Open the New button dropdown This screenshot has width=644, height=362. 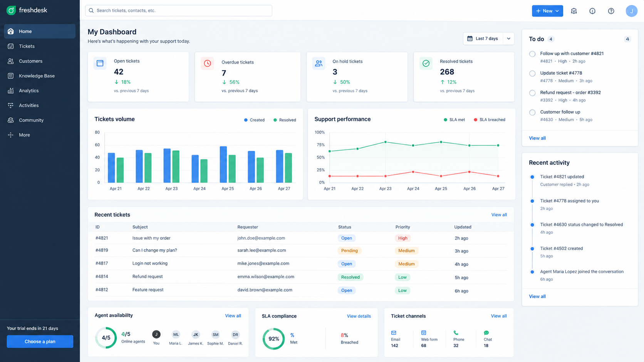coord(547,11)
